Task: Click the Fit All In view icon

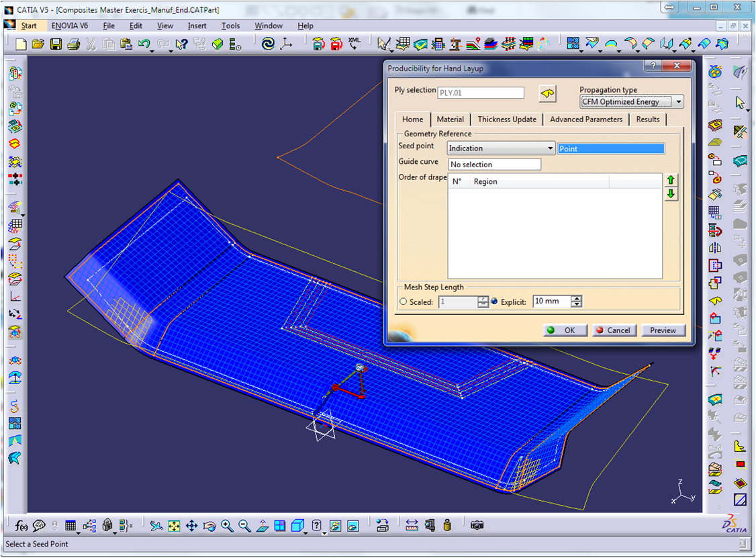Action: [x=174, y=526]
